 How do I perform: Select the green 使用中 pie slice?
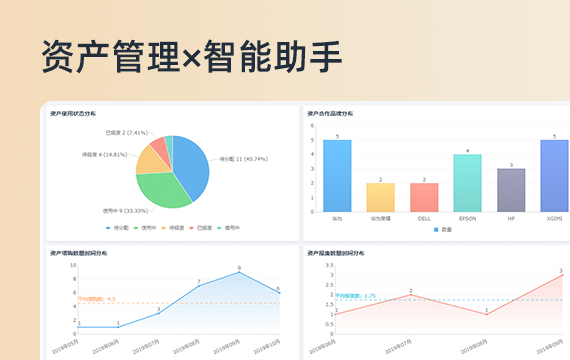click(x=162, y=191)
